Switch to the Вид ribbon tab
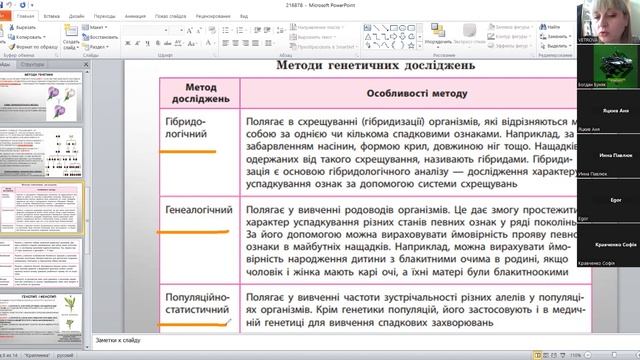The width and height of the screenshot is (640, 360). pos(244,16)
